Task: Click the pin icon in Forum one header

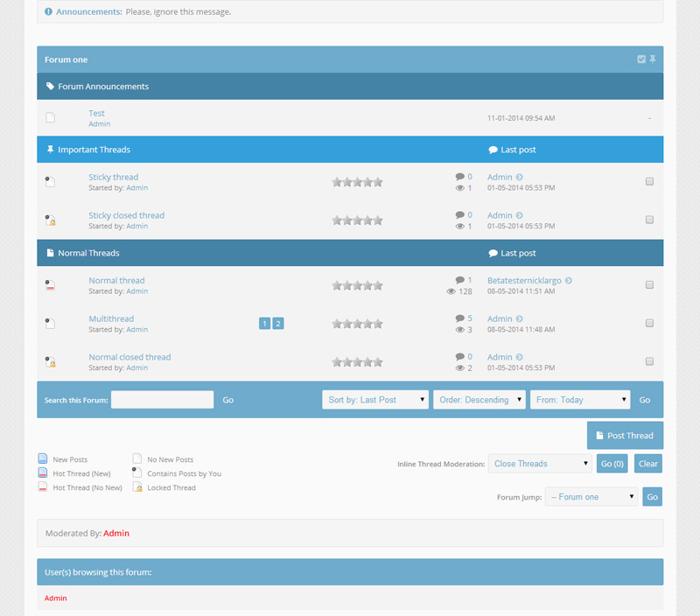Action: point(653,59)
